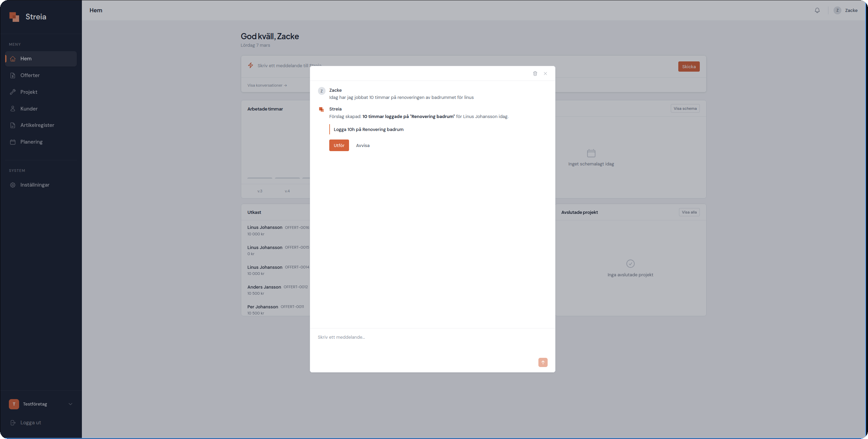Open Inställningar gear in sidebar

click(x=13, y=185)
